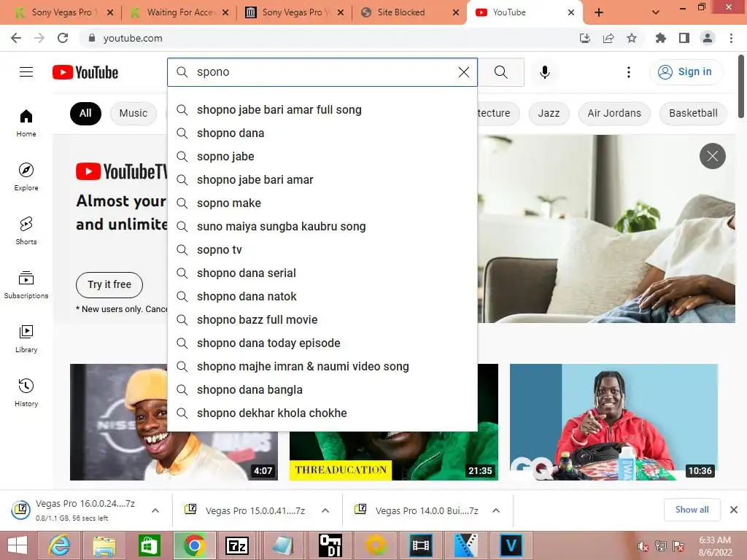Viewport: 747px width, 560px height.
Task: Open the Windows Start button
Action: click(18, 545)
